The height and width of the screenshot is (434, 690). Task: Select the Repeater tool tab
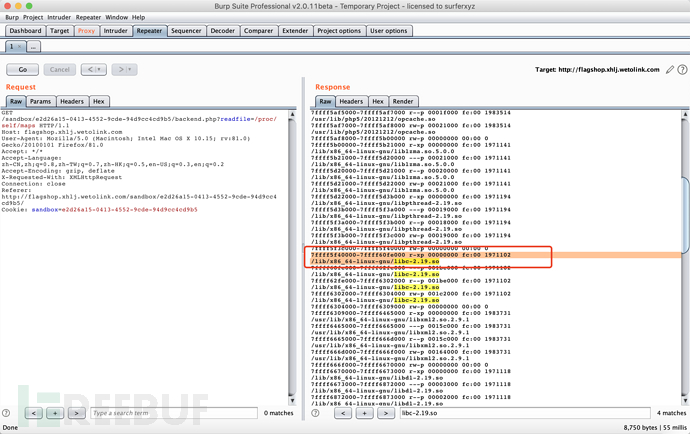pyautogui.click(x=149, y=31)
